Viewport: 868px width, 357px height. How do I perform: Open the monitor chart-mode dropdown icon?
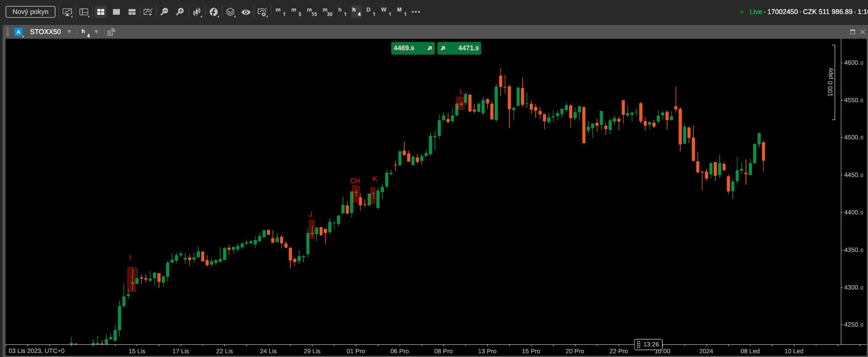67,12
